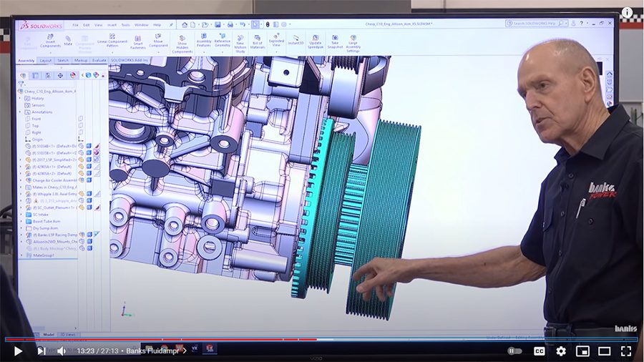Open the Edit menu
Screen dimensions: 644x362
coord(87,25)
